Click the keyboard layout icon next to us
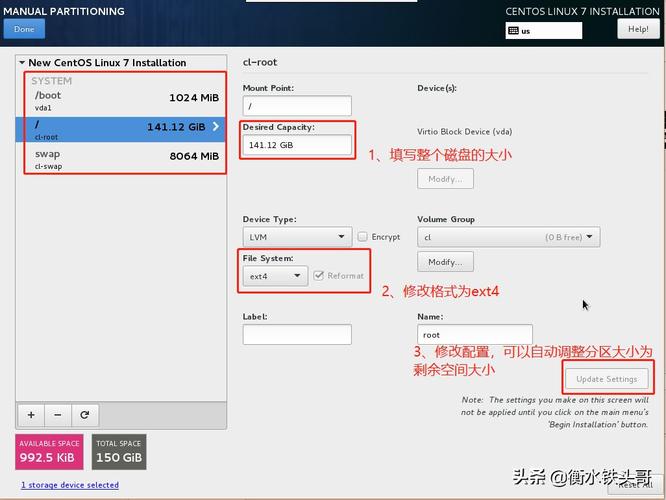Viewport: 666px width, 500px height. (x=514, y=31)
